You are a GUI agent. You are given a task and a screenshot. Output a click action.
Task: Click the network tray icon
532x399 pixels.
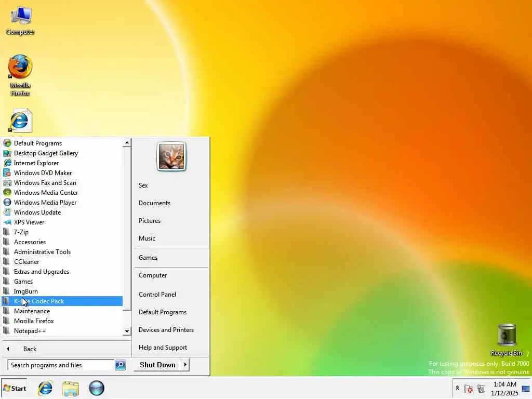[481, 389]
